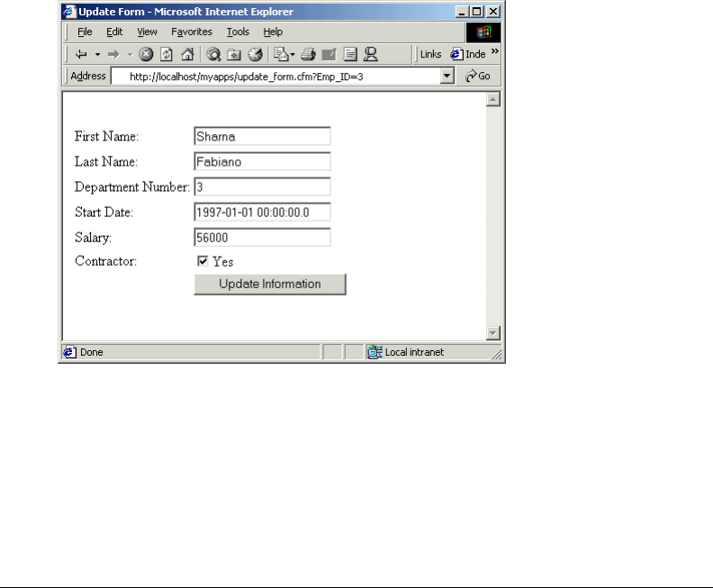Click the Salary field
The height and width of the screenshot is (588, 713).
click(x=262, y=238)
